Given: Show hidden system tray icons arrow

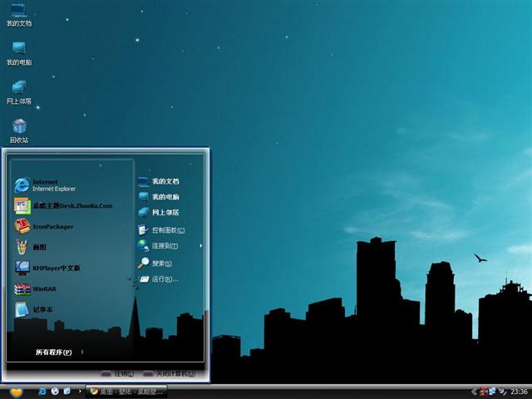Looking at the screenshot, I should click(x=472, y=391).
